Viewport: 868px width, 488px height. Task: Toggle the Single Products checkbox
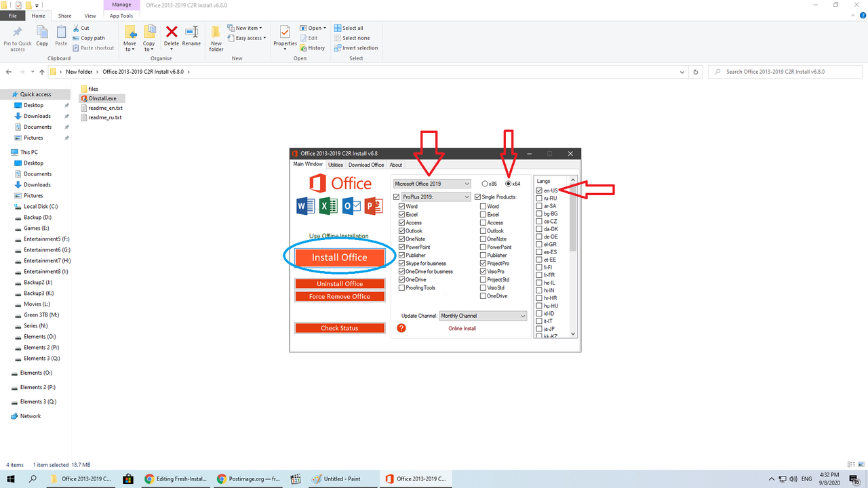click(478, 197)
